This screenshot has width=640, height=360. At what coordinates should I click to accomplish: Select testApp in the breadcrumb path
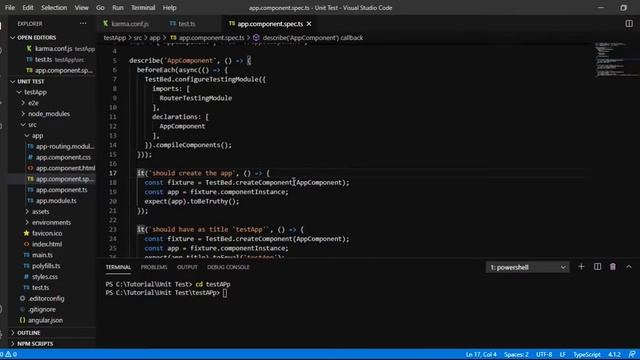pyautogui.click(x=115, y=38)
